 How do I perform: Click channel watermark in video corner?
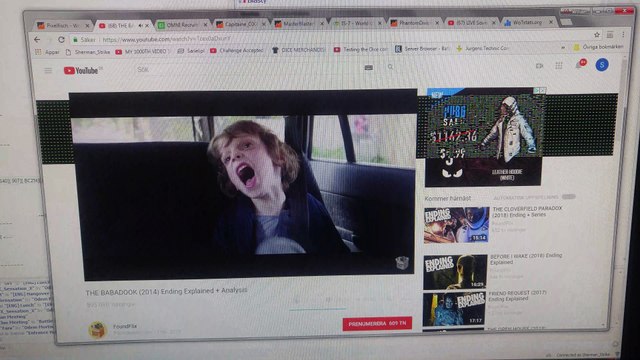click(x=402, y=263)
